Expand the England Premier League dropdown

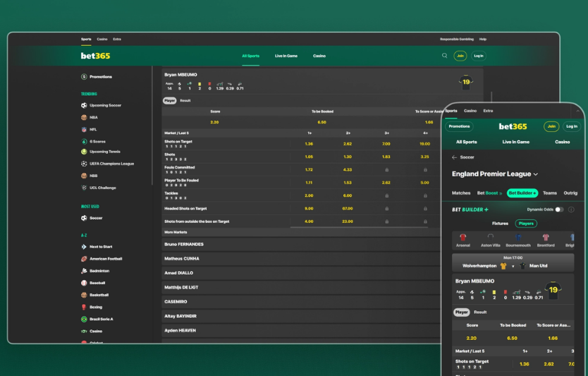coord(536,174)
